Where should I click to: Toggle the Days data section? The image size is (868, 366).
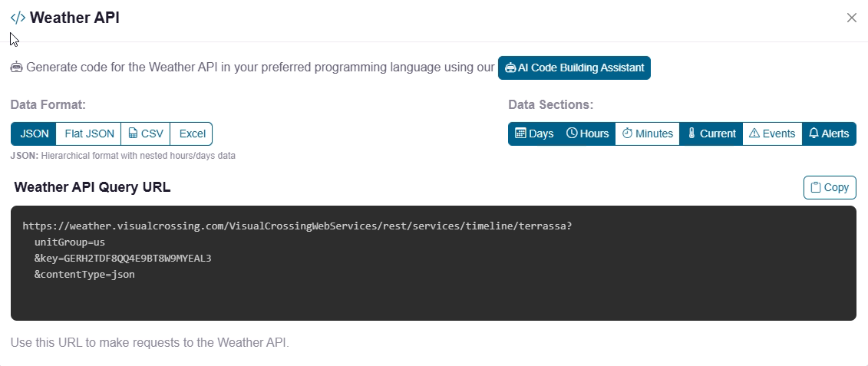point(534,134)
